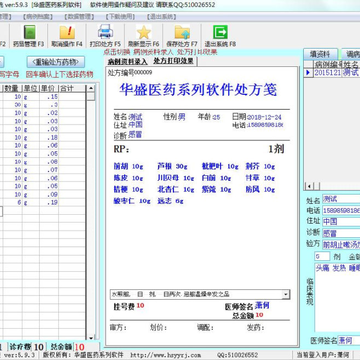This screenshot has width=360, height=360.
Task: Click the quantity cell showing 6
Action: pos(12,202)
